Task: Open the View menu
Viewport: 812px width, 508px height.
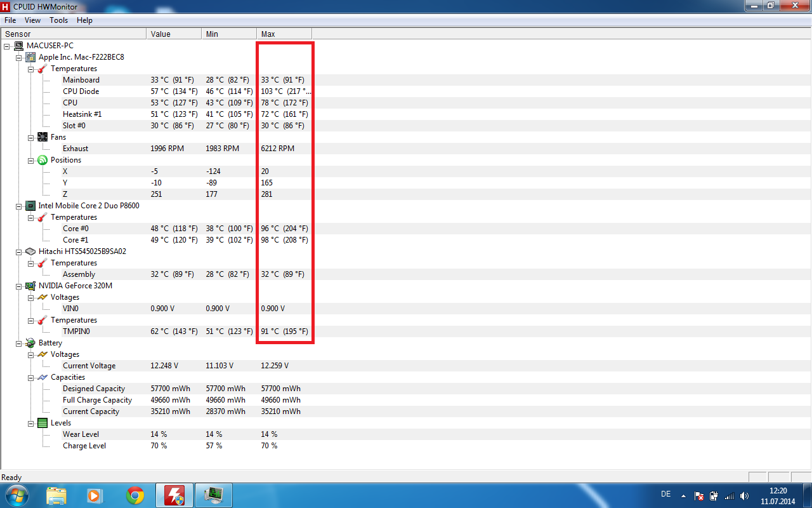Action: pos(32,20)
